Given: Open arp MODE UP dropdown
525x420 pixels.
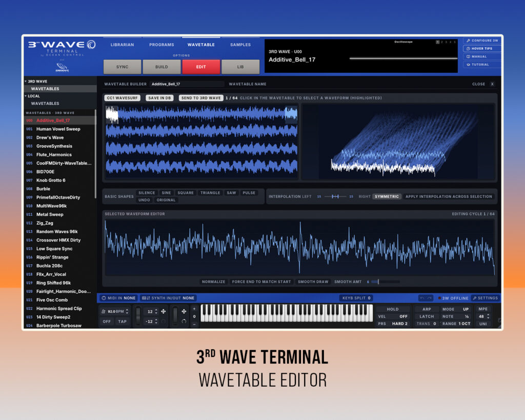Looking at the screenshot, I should pos(456,309).
